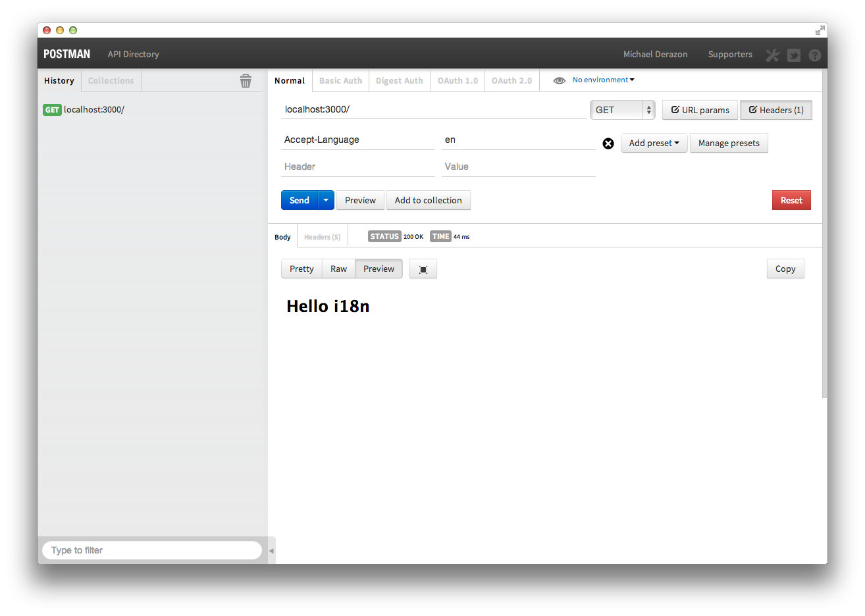This screenshot has height=616, width=865.
Task: Collapse the sidebar with the arrow handle
Action: pos(271,551)
